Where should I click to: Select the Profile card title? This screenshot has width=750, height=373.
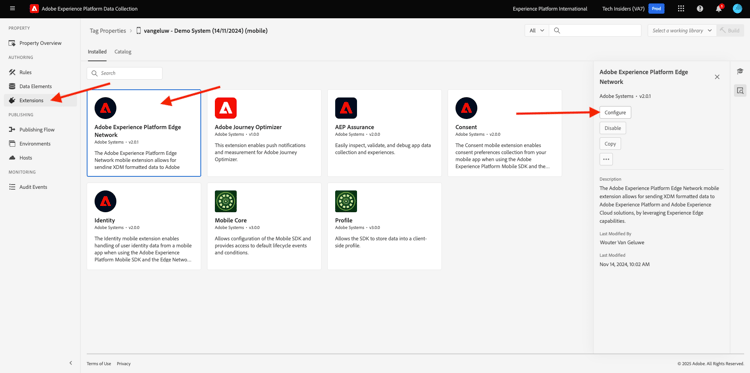pyautogui.click(x=343, y=220)
